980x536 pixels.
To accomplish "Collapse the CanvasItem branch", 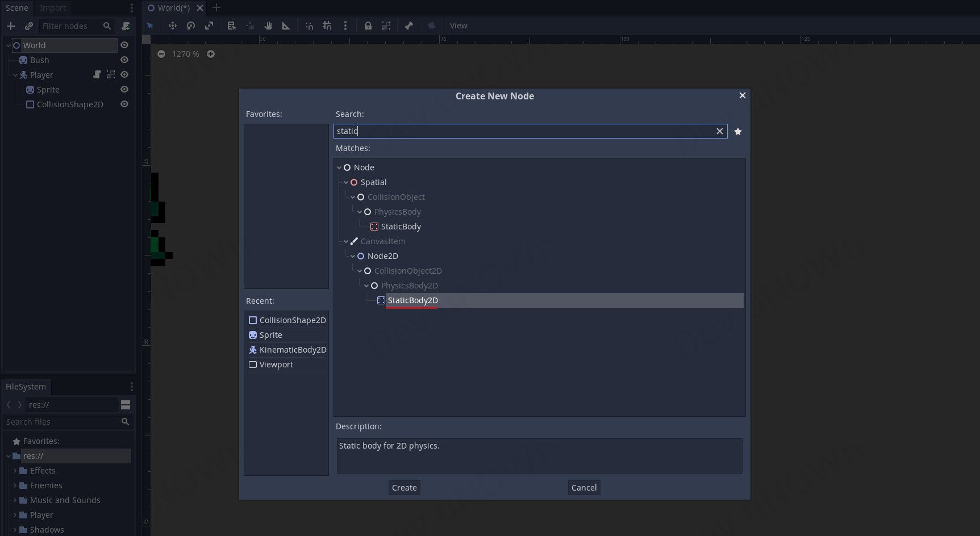I will [346, 241].
